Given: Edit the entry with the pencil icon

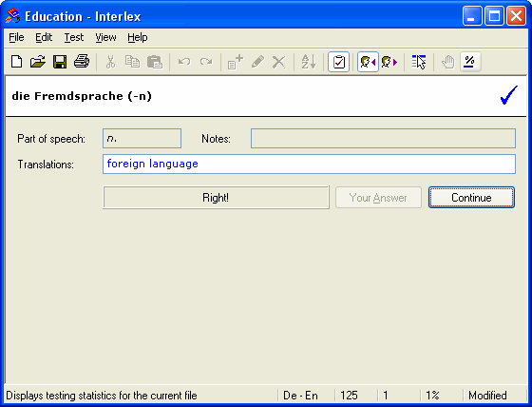Looking at the screenshot, I should point(257,62).
